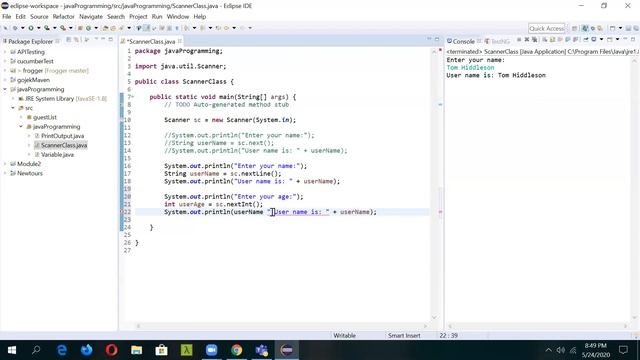Switch to the Java perspective icon

point(585,28)
